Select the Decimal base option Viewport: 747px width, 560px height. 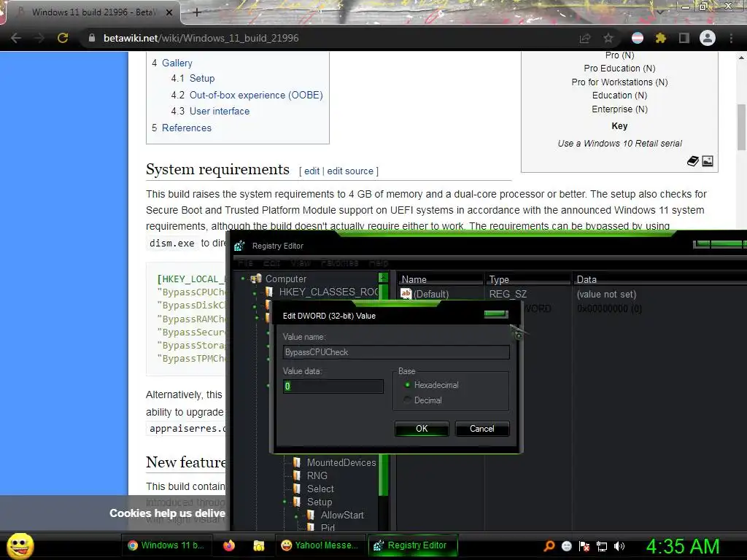pyautogui.click(x=423, y=400)
